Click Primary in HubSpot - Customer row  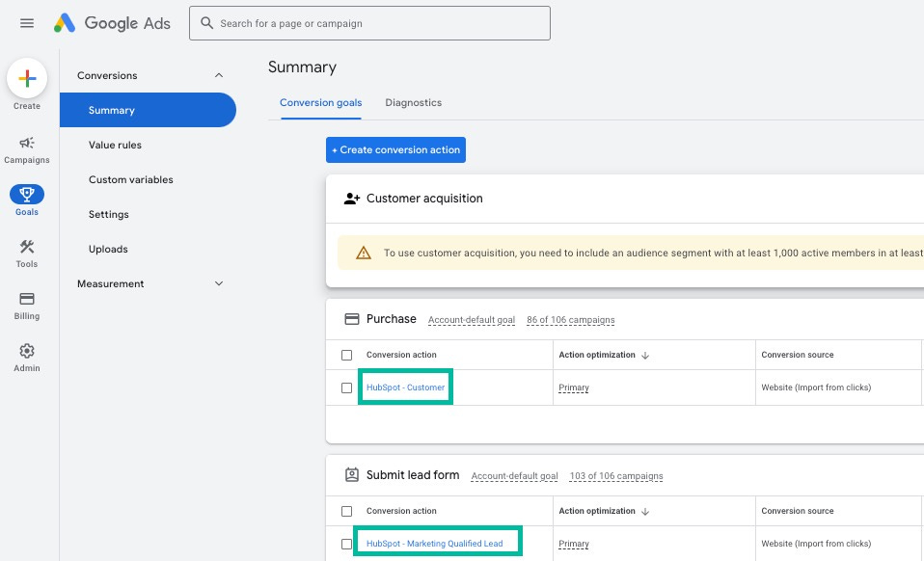click(573, 387)
